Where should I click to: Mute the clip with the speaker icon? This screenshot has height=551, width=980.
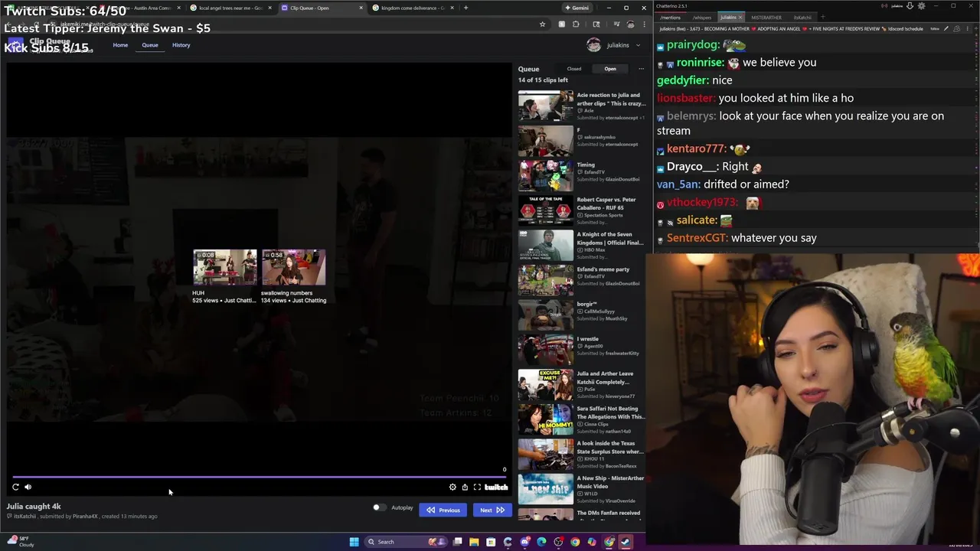point(28,487)
